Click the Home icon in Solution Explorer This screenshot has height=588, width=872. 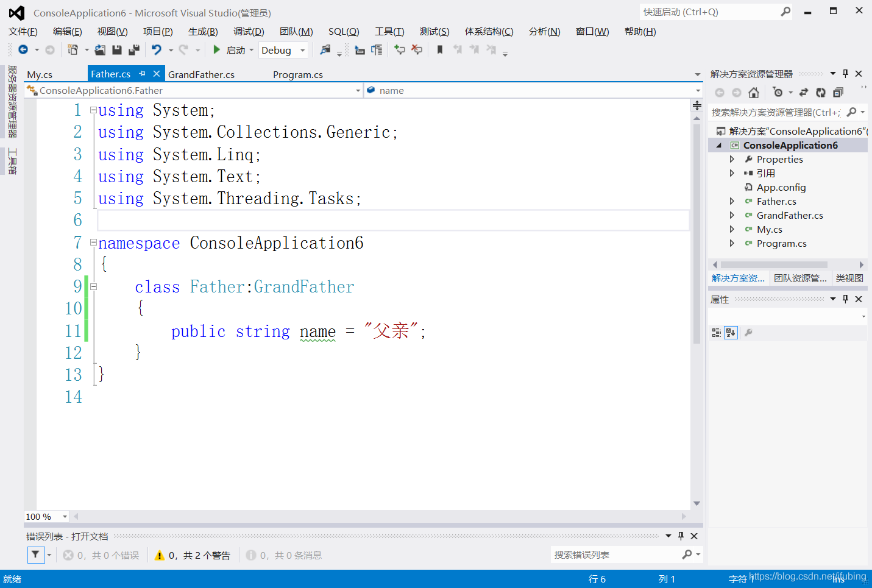(754, 93)
